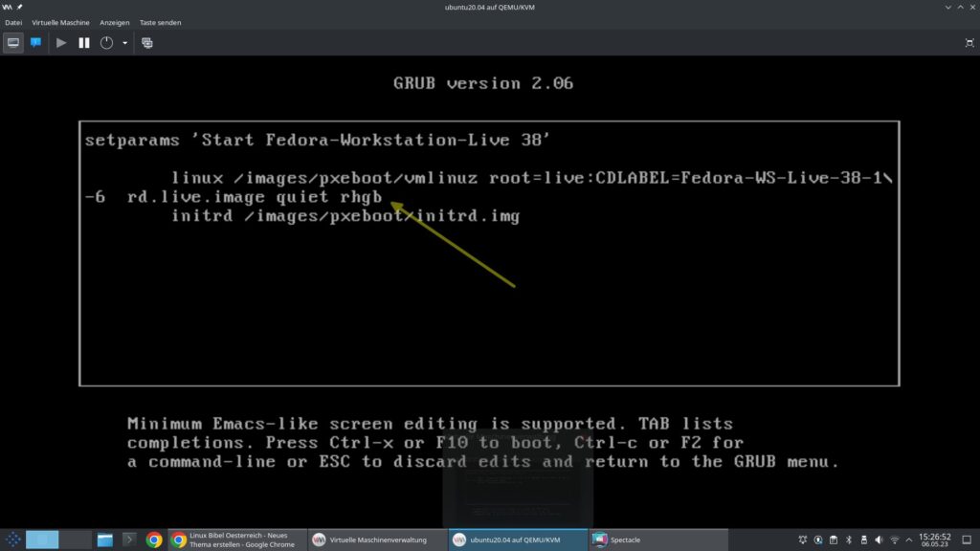Open the clock showing 15:26:52
Screen dimensions: 980x551
tap(934, 540)
